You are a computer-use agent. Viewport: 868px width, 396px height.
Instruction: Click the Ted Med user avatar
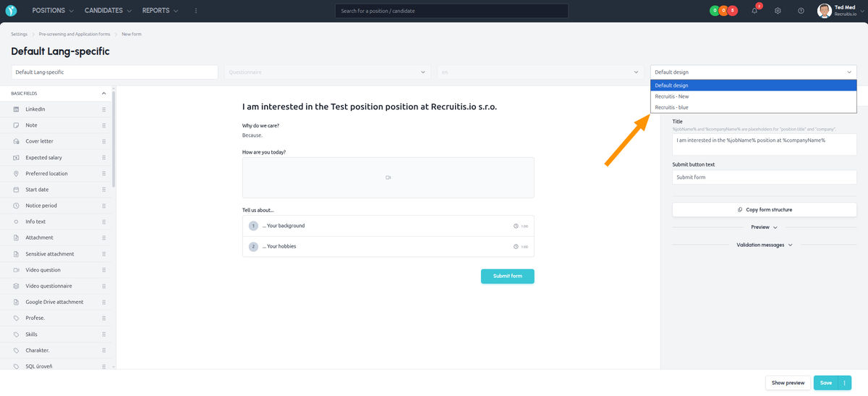point(824,11)
